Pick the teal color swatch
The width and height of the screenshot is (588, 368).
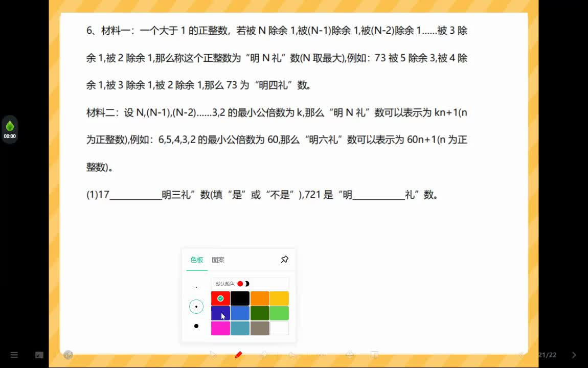tap(240, 328)
